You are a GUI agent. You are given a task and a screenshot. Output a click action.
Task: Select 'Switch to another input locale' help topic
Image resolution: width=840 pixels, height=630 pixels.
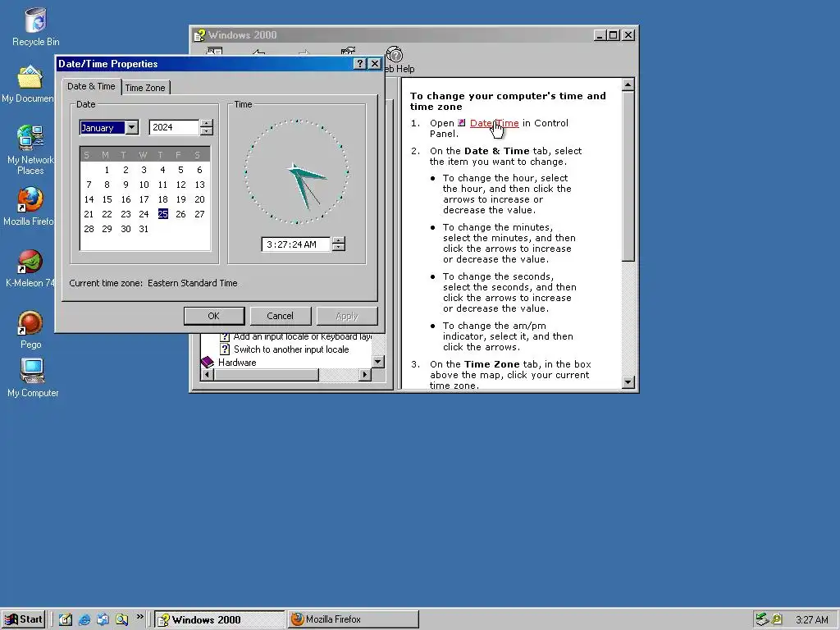291,349
